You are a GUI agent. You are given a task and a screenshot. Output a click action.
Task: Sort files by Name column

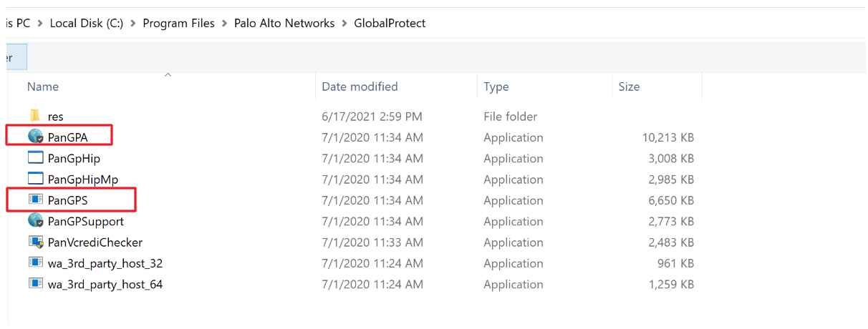coord(43,87)
